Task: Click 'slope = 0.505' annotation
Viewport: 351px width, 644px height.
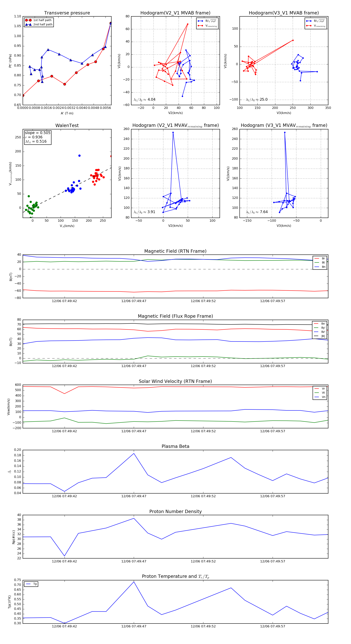Action: click(37, 133)
